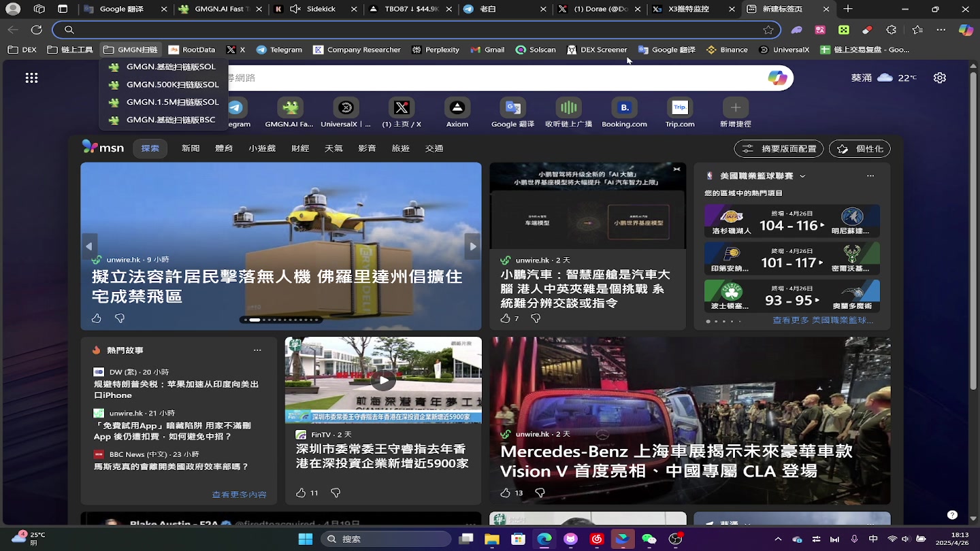Like the drone no-fly zone story

(x=97, y=318)
